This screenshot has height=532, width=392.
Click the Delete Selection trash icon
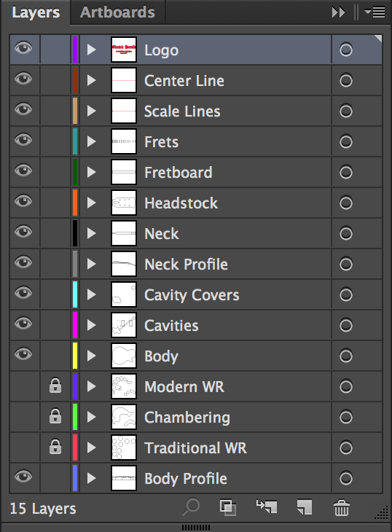tap(342, 507)
